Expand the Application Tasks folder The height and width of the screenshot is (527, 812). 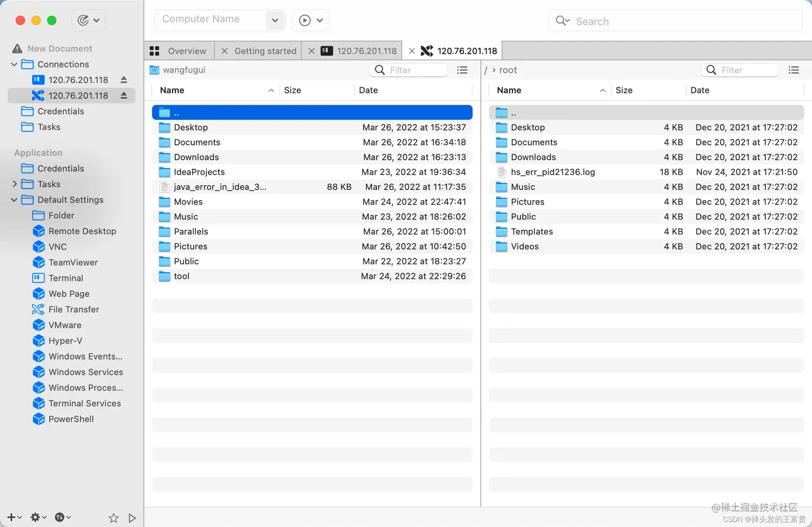(14, 184)
